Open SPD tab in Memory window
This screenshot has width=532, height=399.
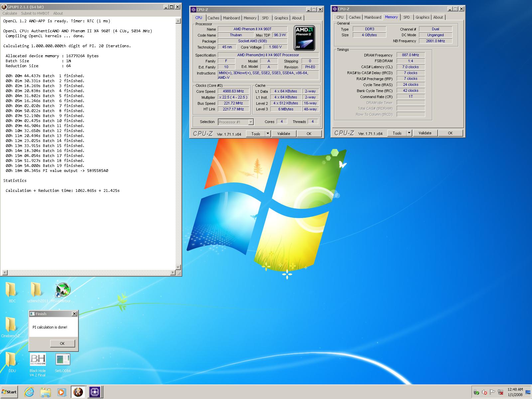406,17
